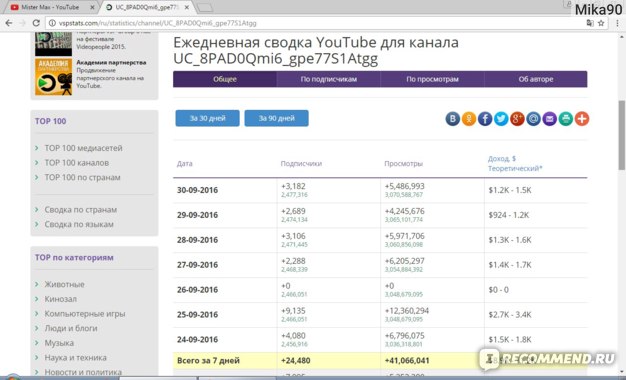626x380 pixels.
Task: Open the Общее tab
Action: click(x=225, y=79)
